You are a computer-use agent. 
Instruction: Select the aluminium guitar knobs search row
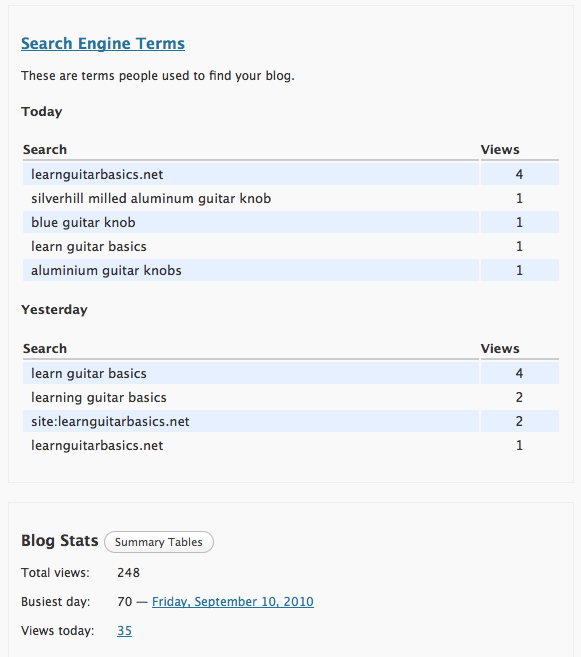coord(291,270)
